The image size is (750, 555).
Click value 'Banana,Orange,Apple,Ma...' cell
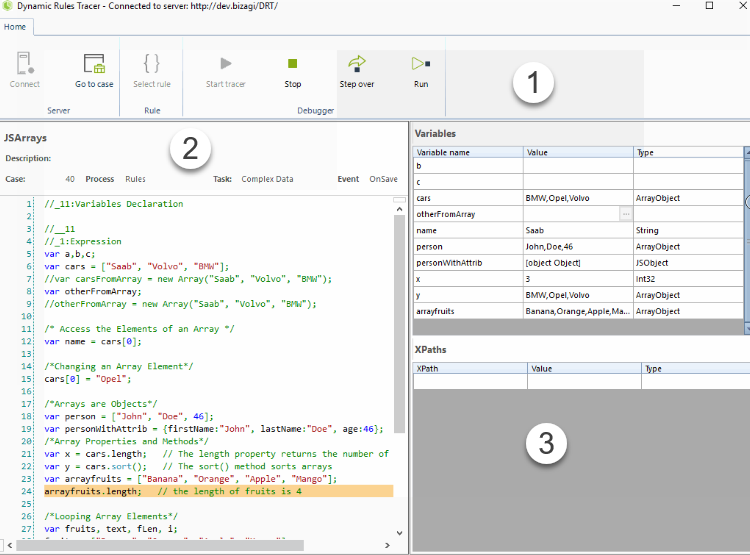(578, 311)
